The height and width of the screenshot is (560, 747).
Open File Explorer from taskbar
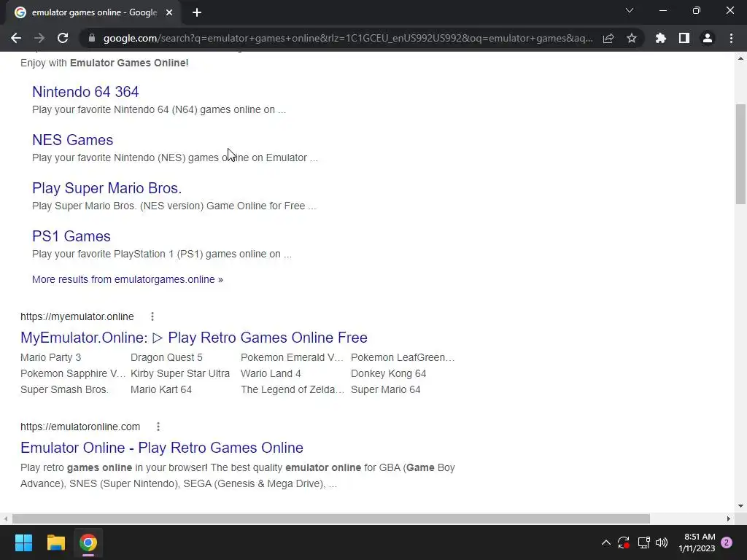pos(55,542)
